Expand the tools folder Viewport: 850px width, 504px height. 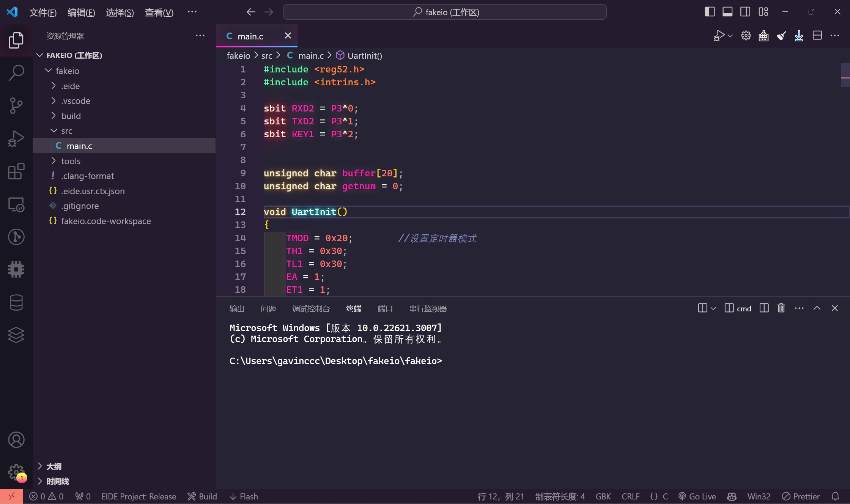tap(54, 161)
